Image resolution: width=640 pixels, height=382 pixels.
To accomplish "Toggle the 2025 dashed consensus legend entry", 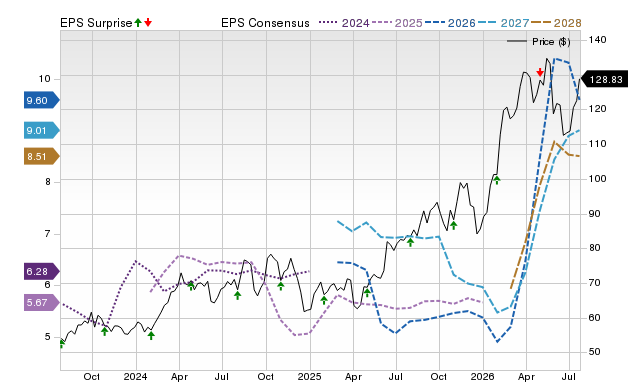I will tap(397, 23).
